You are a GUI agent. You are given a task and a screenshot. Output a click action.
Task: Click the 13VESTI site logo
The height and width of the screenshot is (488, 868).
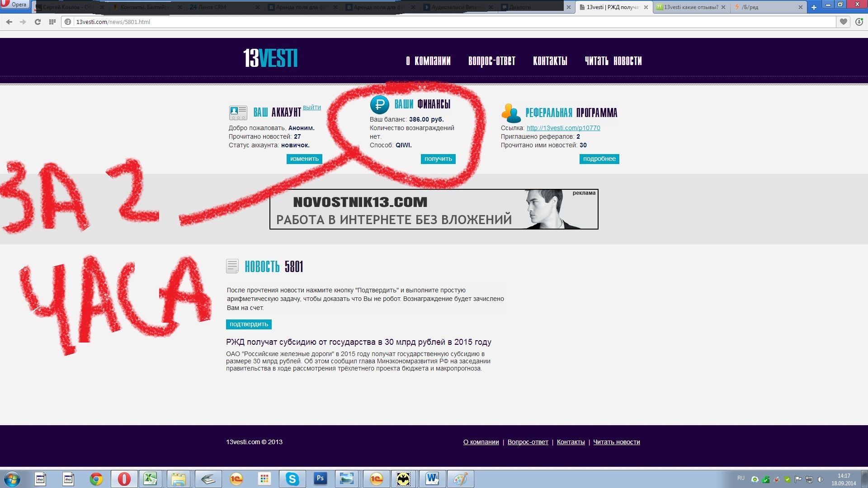(x=270, y=58)
